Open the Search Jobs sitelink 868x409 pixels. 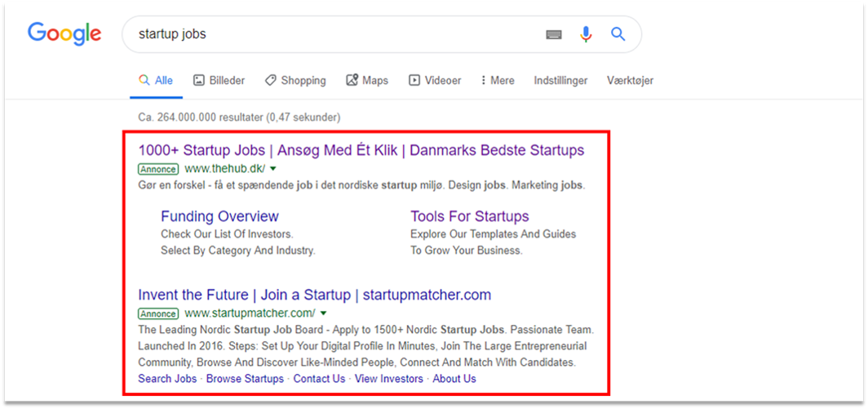(x=167, y=379)
